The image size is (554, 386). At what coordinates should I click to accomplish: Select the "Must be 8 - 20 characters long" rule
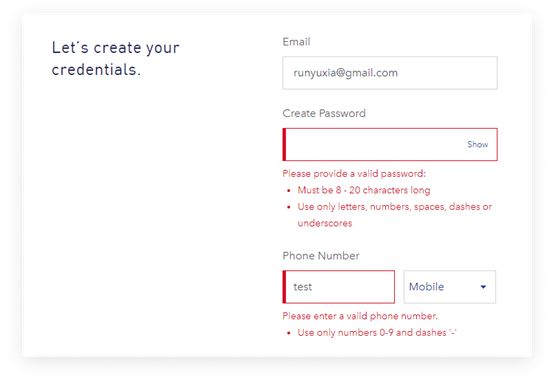pos(364,190)
